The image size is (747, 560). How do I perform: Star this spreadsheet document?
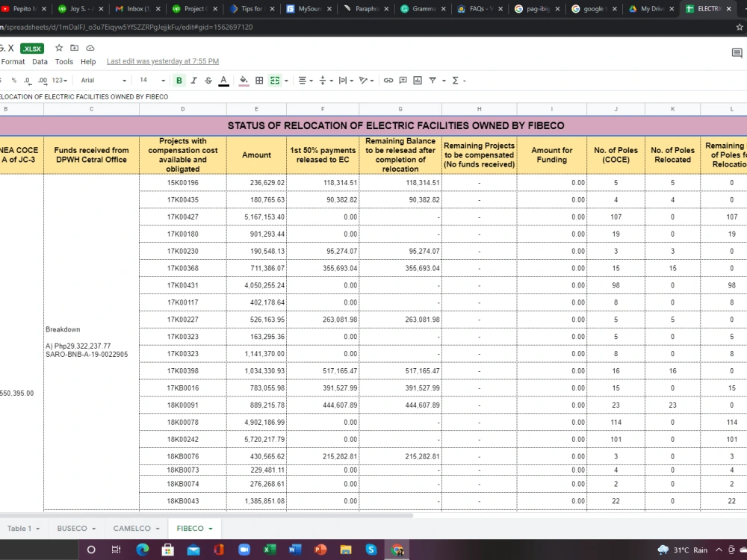pos(59,48)
